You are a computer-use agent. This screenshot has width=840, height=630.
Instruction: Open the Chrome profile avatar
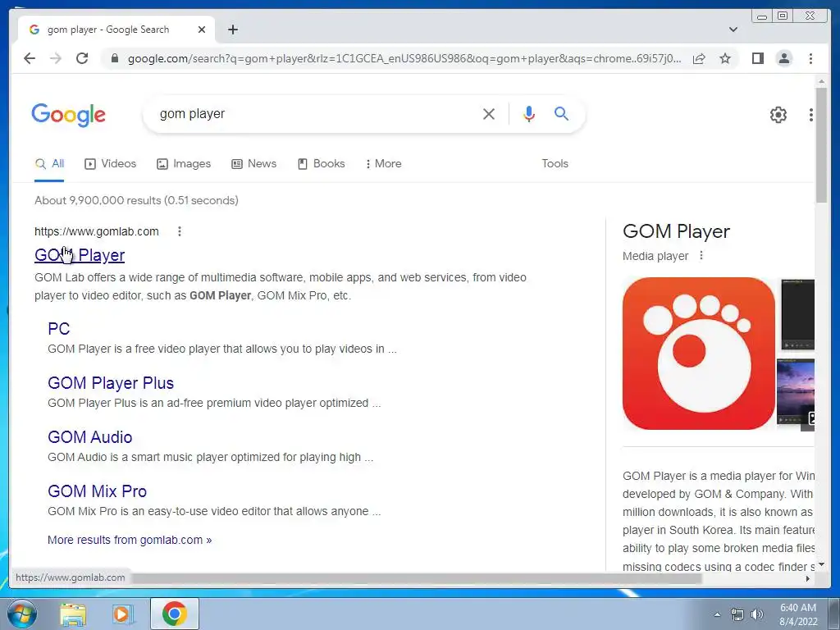(x=783, y=58)
